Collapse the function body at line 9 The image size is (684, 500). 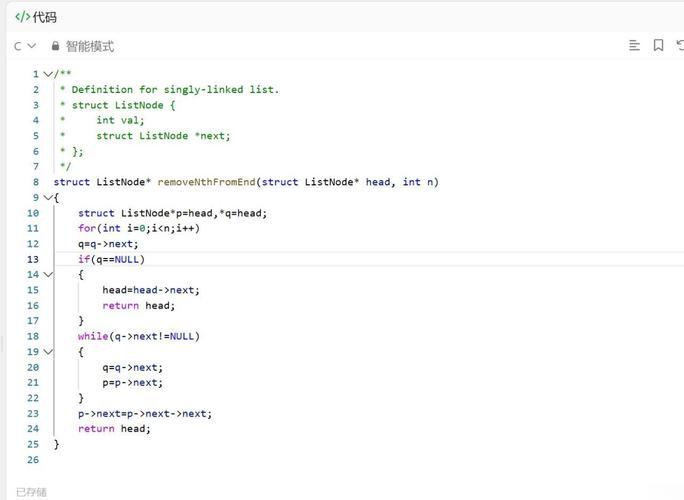pos(48,198)
